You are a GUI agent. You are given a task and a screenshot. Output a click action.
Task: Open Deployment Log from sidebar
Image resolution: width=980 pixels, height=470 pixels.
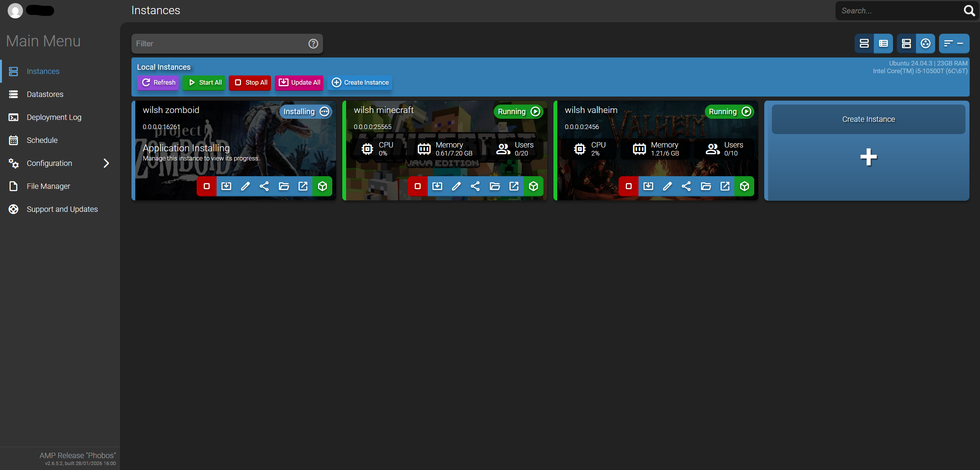pos(54,117)
